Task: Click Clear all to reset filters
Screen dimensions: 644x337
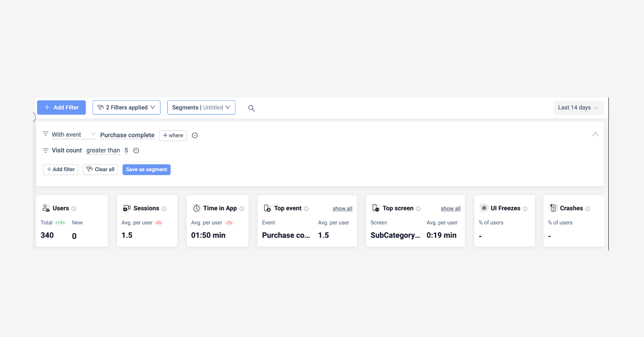Action: click(x=100, y=169)
